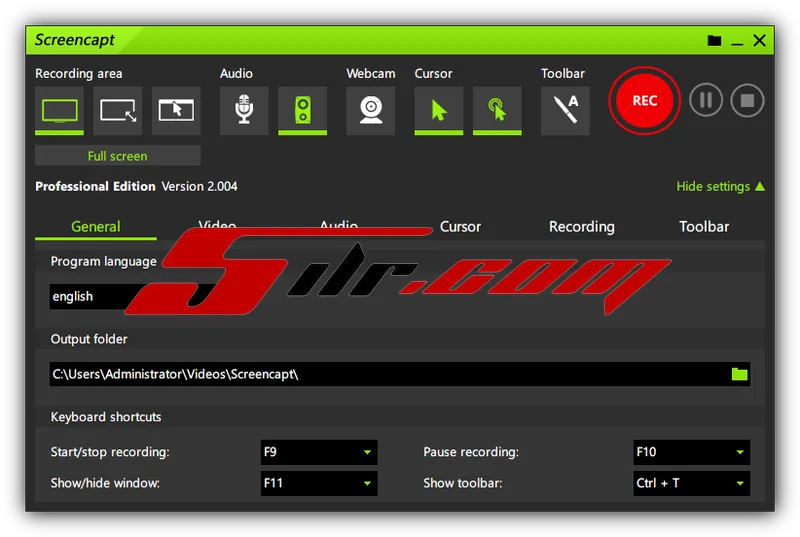Open folder icon in title bar

pyautogui.click(x=714, y=41)
